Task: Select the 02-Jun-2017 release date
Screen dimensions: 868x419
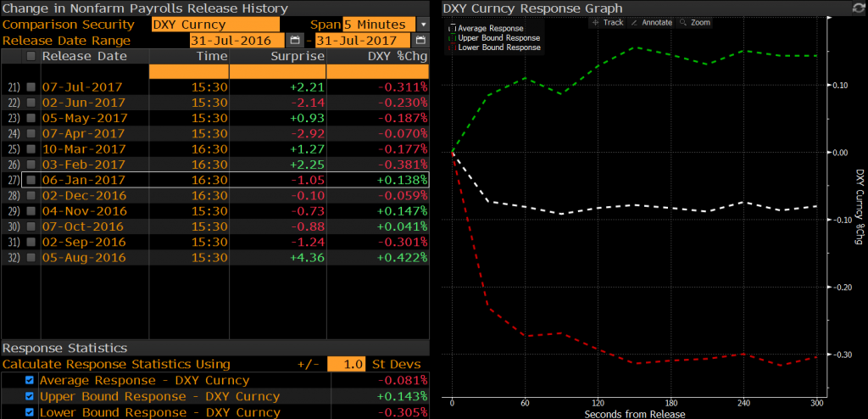Action: tap(84, 103)
